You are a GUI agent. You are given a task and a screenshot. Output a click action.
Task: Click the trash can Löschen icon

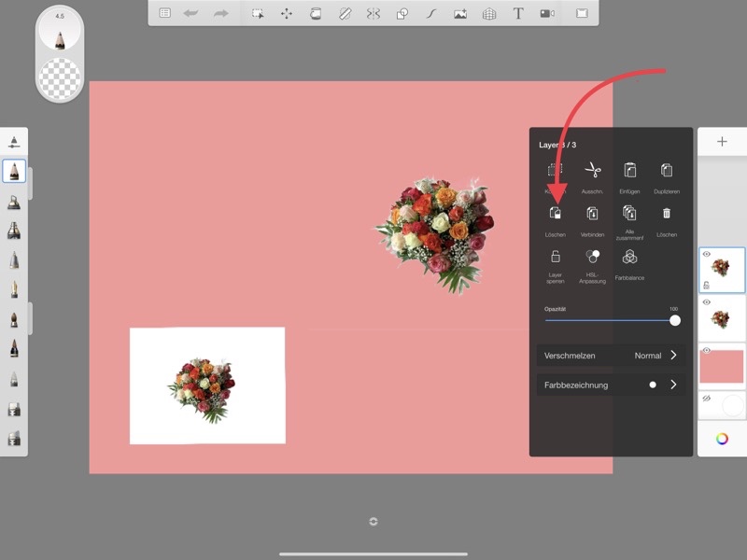tap(667, 214)
